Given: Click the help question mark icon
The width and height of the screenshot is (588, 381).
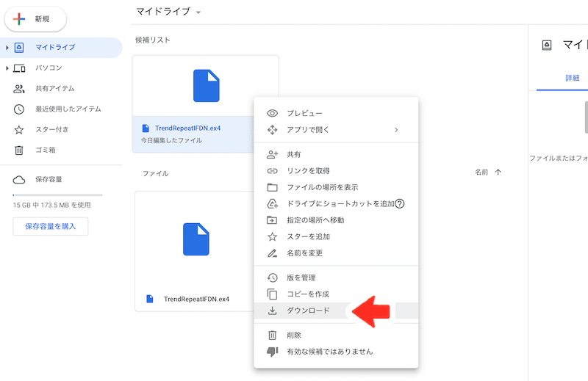Looking at the screenshot, I should (400, 204).
